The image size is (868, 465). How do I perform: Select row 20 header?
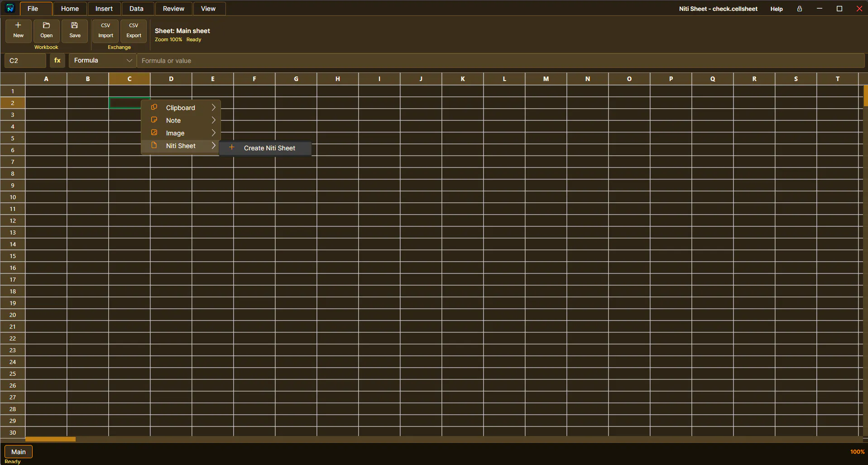click(13, 315)
